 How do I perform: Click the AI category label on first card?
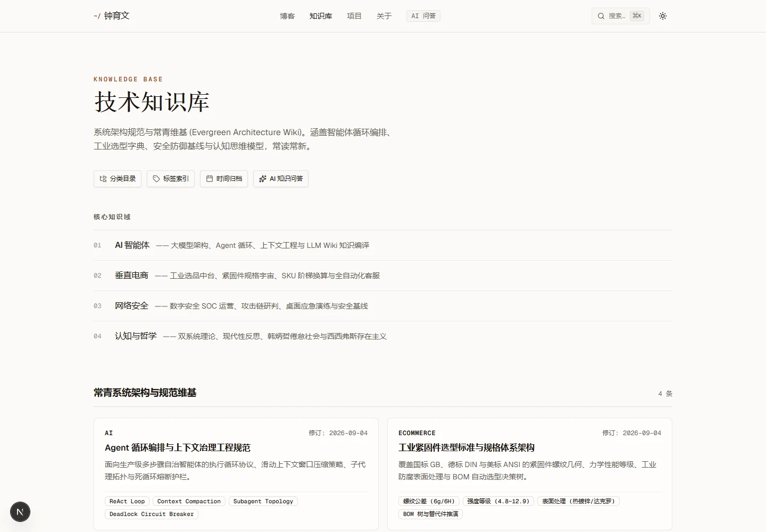tap(109, 433)
